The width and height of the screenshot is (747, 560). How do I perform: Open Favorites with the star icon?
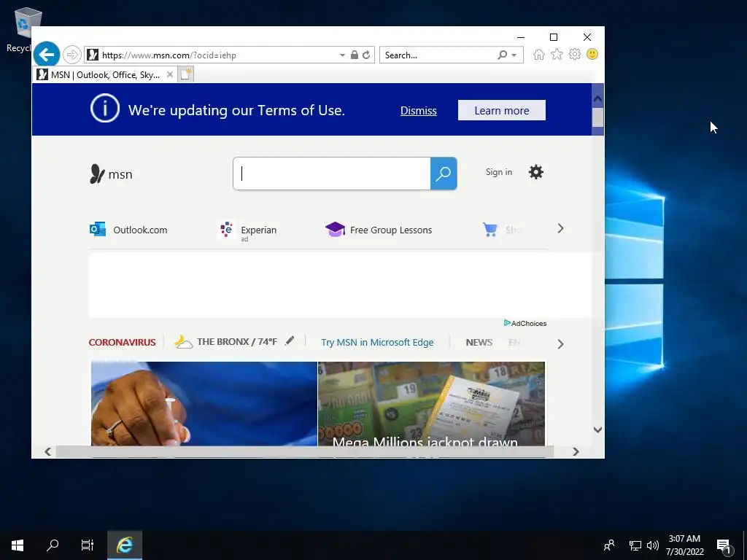click(x=557, y=54)
